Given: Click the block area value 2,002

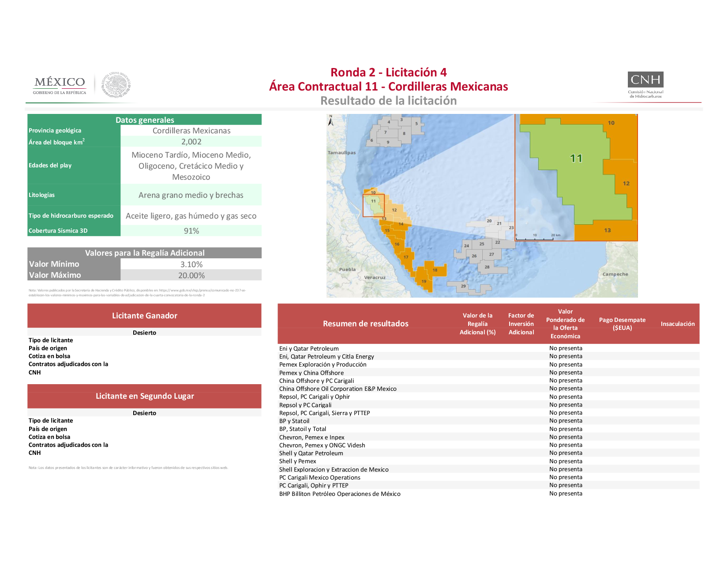Looking at the screenshot, I should 191,142.
